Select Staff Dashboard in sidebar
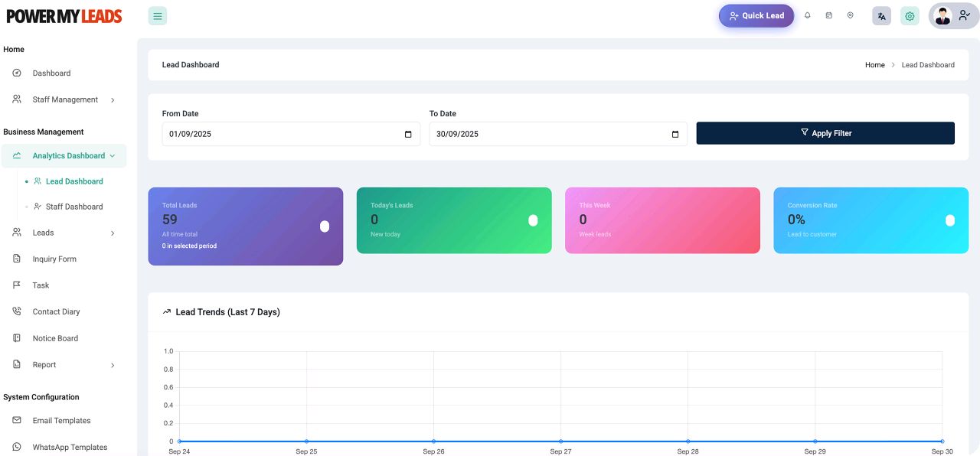 (73, 207)
